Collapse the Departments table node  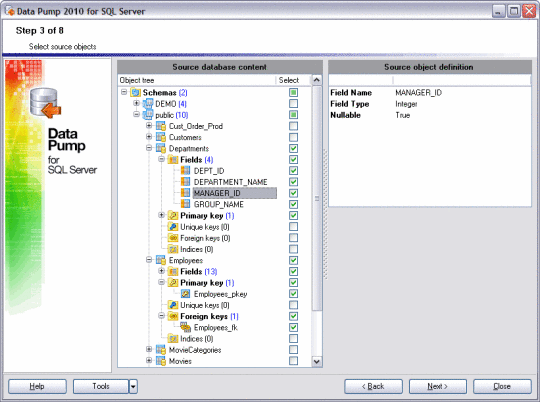[x=149, y=148]
